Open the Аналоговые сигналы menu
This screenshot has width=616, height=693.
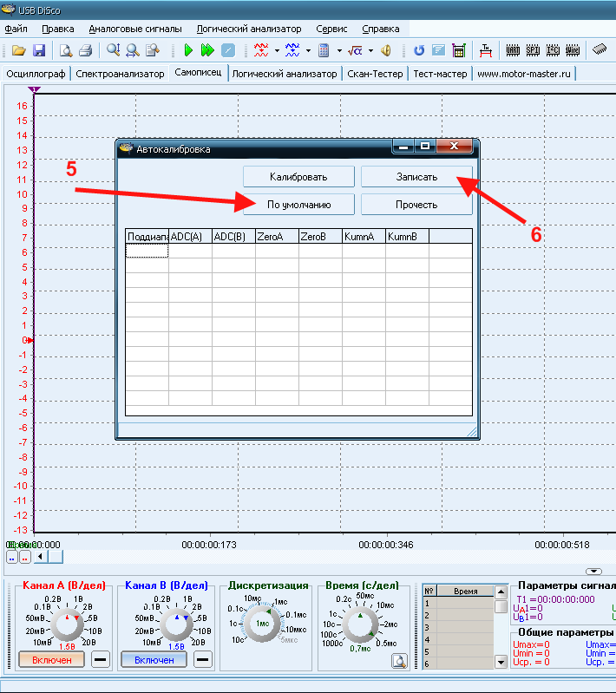[x=135, y=29]
